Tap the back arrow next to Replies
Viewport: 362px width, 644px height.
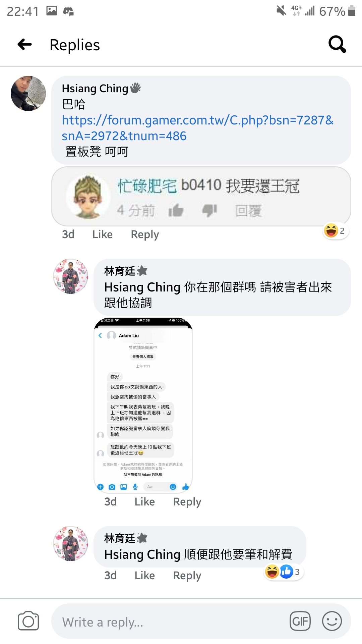click(25, 44)
